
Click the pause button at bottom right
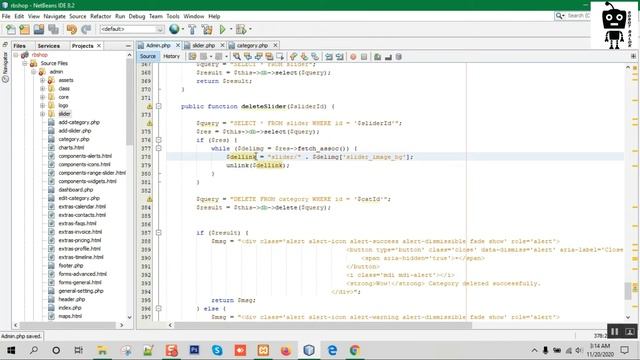click(x=614, y=331)
